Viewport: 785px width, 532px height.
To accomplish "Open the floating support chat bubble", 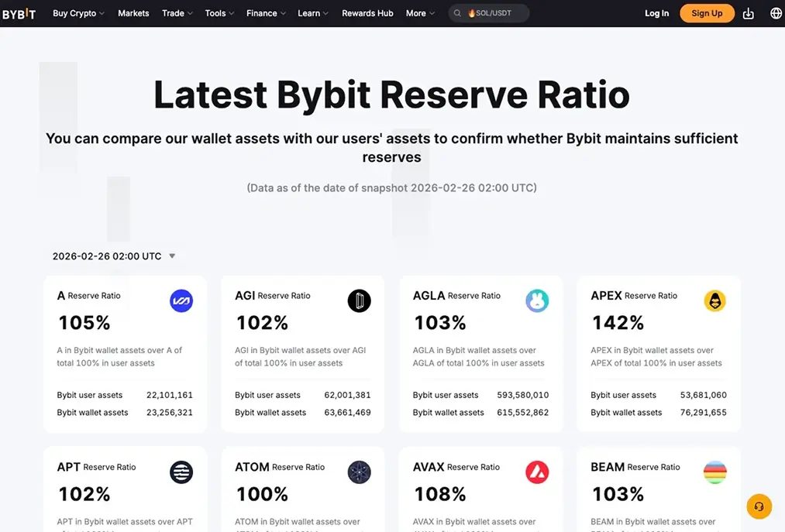I will click(x=759, y=506).
